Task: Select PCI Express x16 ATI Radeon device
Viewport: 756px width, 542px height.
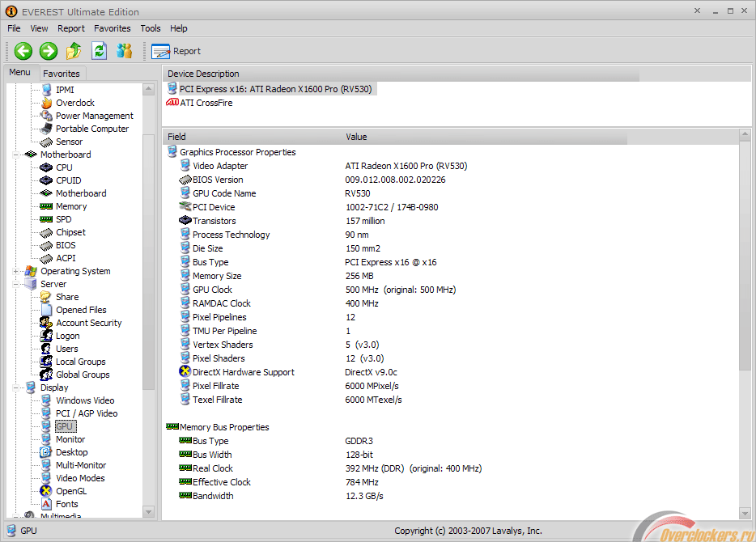Action: 270,89
